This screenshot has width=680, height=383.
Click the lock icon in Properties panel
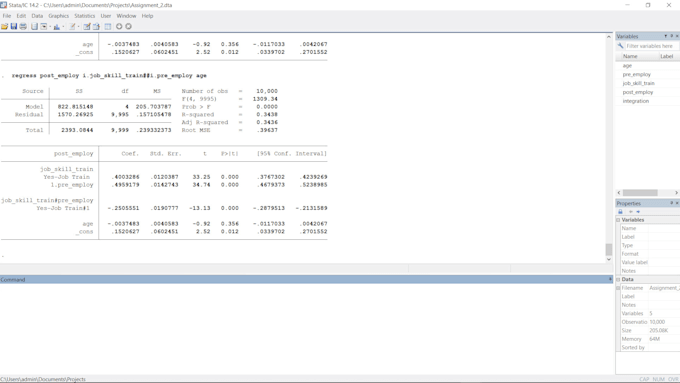pos(620,212)
